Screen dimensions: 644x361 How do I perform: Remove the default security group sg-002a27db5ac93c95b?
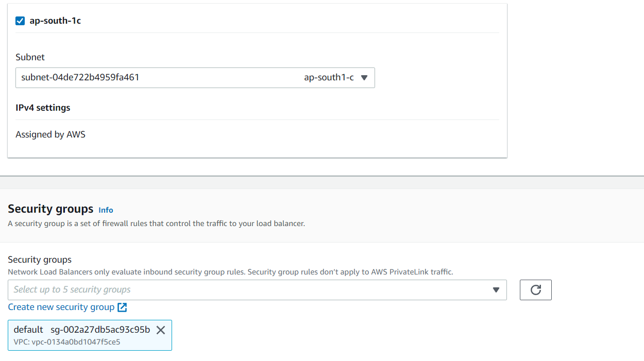pos(161,330)
